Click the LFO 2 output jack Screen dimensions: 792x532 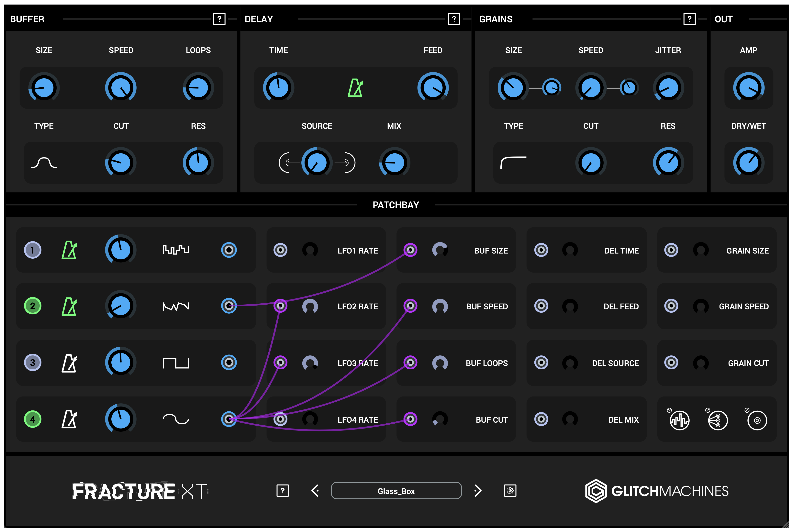(x=229, y=306)
